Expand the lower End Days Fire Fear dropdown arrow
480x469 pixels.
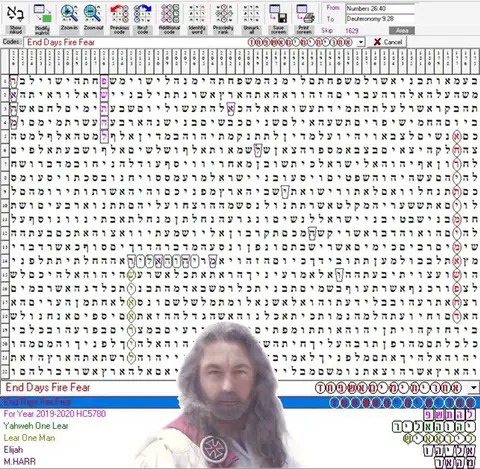(x=474, y=388)
